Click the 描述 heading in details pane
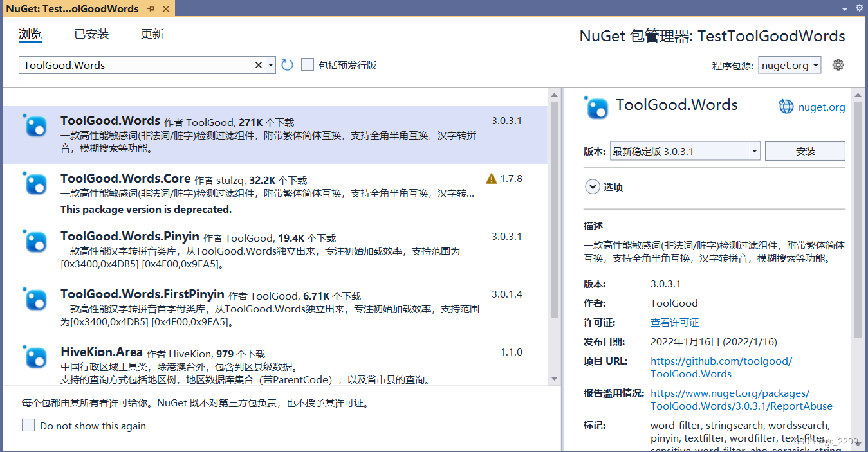Image resolution: width=868 pixels, height=452 pixels. coord(593,226)
